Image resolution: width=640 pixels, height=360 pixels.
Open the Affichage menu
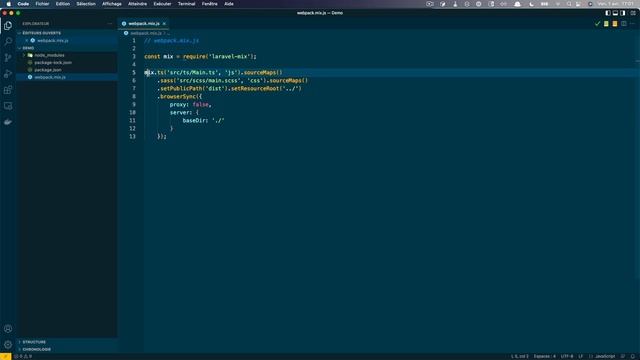click(x=112, y=4)
